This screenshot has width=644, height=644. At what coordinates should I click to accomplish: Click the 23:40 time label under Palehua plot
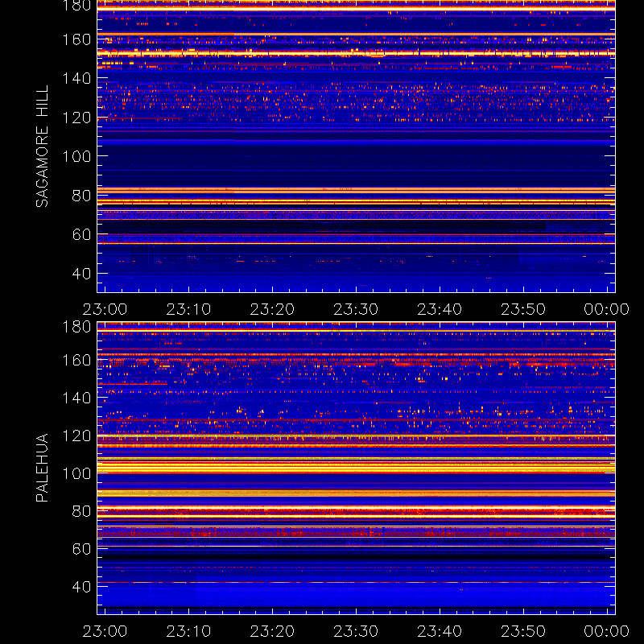tap(440, 631)
